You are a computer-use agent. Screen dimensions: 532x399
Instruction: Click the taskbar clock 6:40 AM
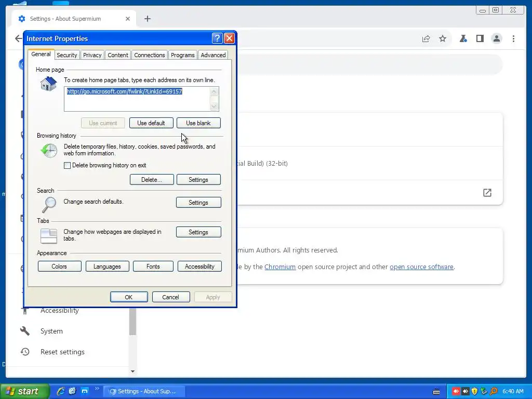[x=513, y=391]
